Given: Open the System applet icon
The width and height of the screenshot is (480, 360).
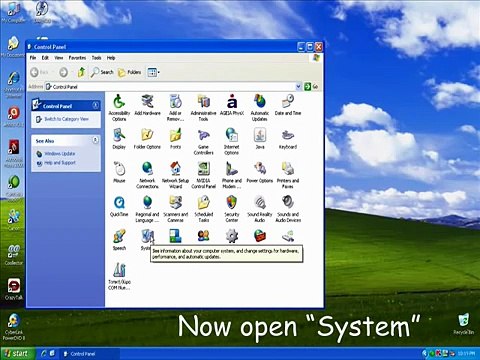Looking at the screenshot, I should (147, 237).
